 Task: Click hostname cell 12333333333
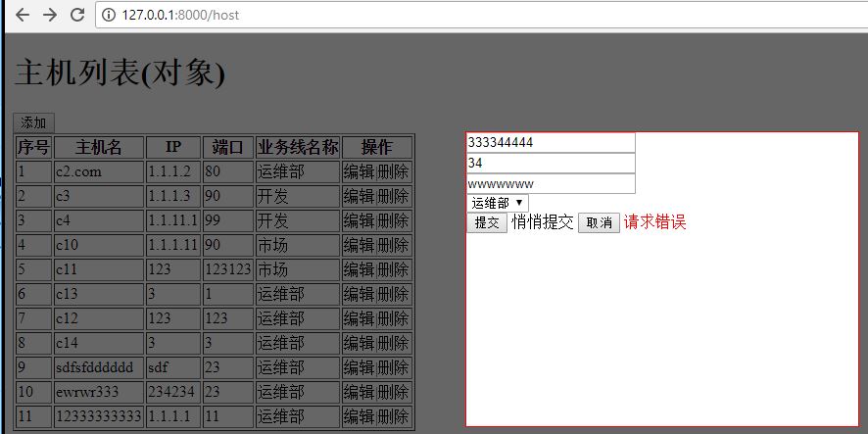pyautogui.click(x=99, y=416)
